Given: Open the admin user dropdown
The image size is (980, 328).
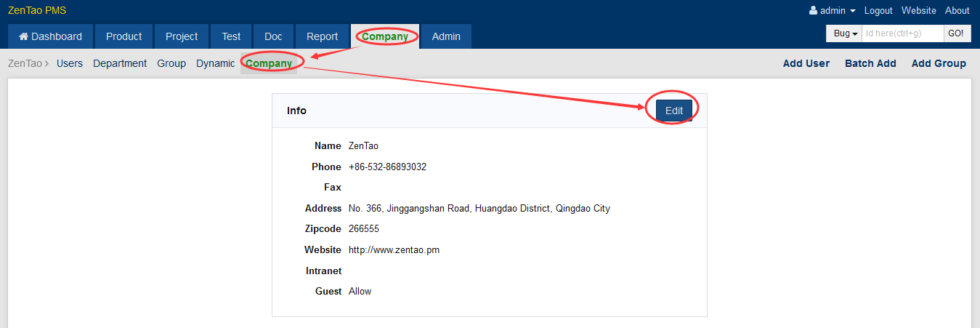Looking at the screenshot, I should [833, 10].
